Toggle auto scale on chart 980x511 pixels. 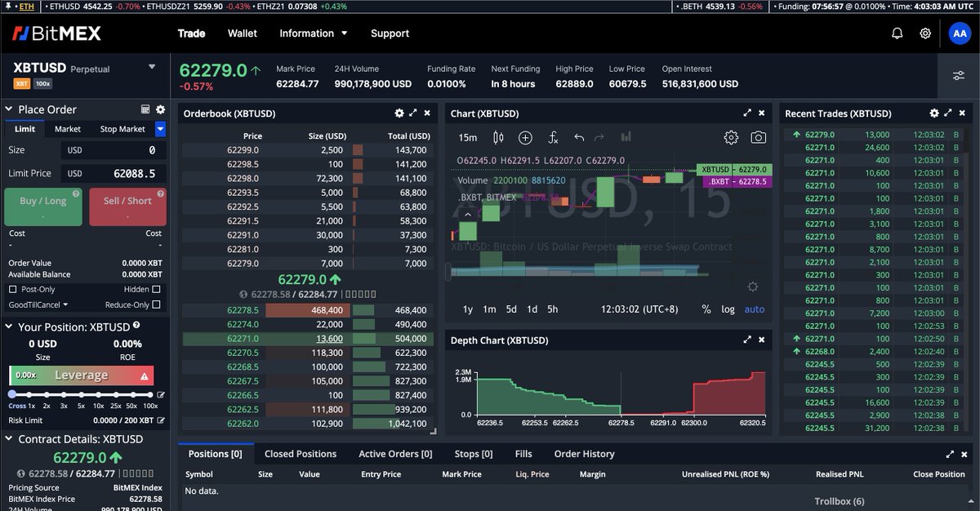755,309
